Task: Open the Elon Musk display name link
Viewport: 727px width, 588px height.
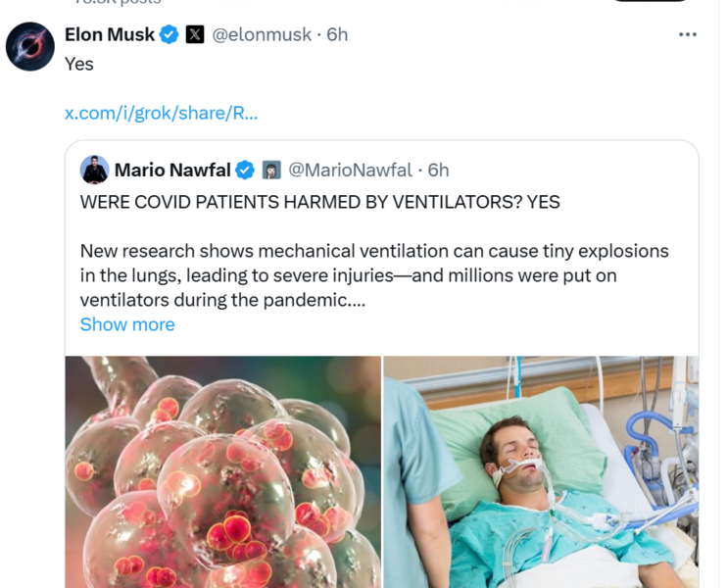Action: 109,34
